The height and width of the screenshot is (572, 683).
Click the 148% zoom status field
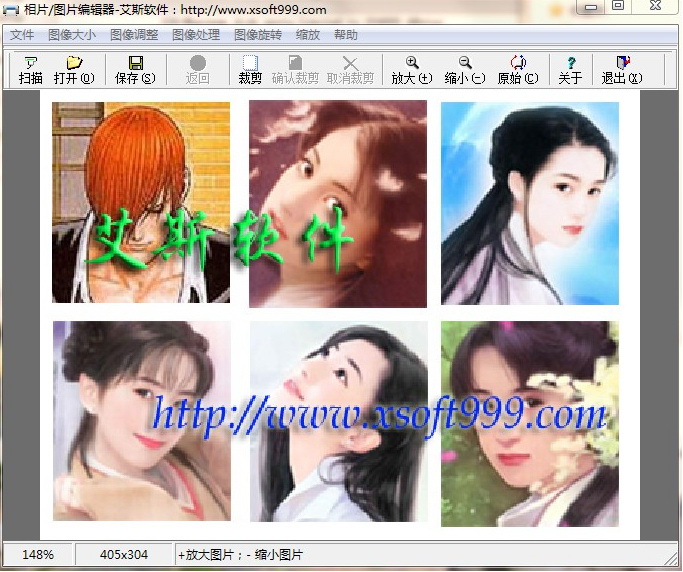(38, 554)
